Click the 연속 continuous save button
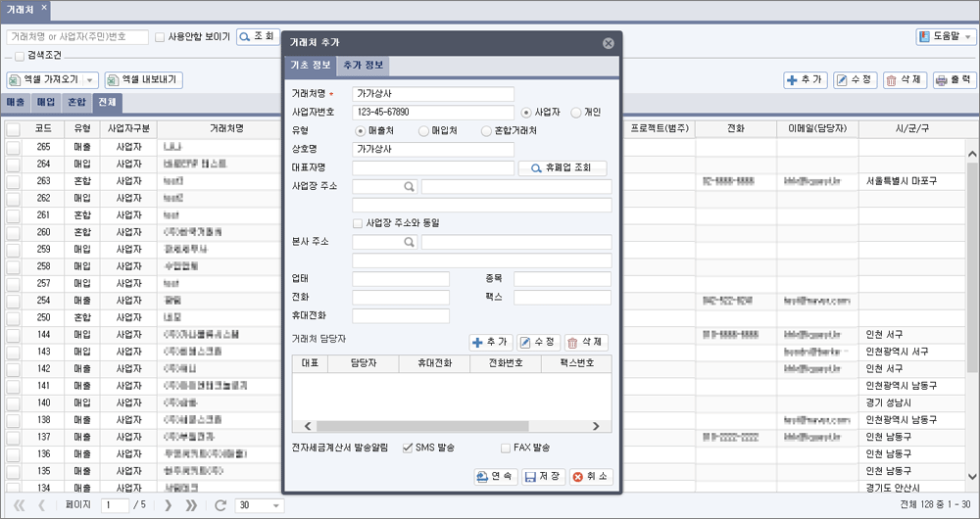980x519 pixels. (496, 477)
